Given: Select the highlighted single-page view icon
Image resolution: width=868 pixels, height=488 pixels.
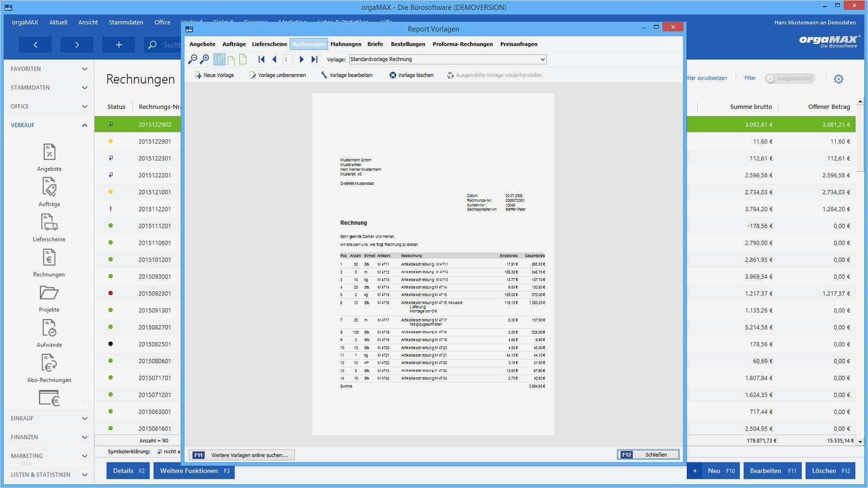Looking at the screenshot, I should pyautogui.click(x=219, y=60).
